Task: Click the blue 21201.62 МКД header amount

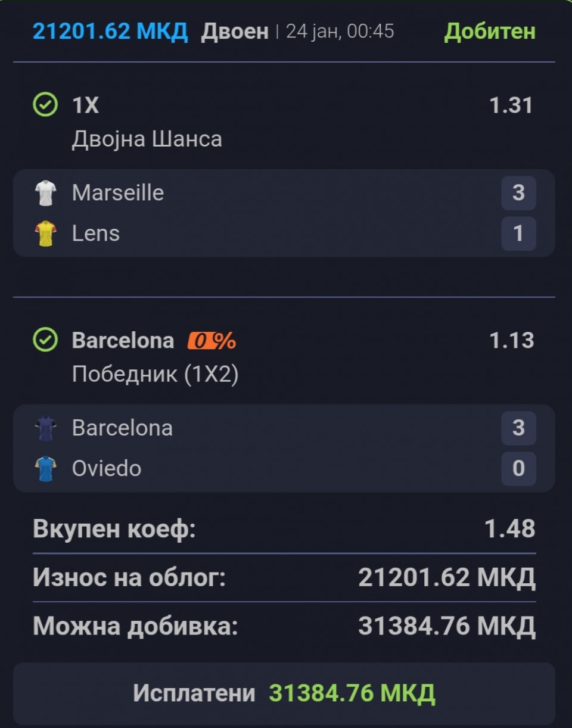Action: 110,31
